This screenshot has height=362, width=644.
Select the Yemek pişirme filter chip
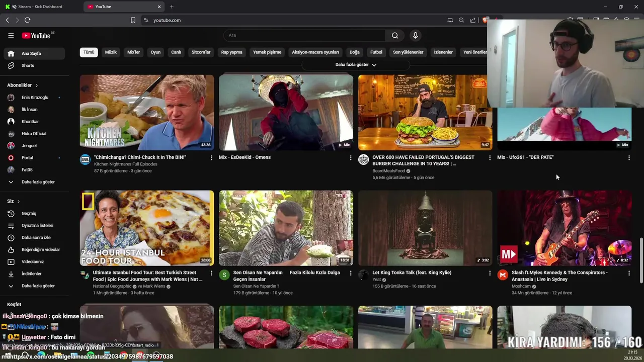click(267, 52)
